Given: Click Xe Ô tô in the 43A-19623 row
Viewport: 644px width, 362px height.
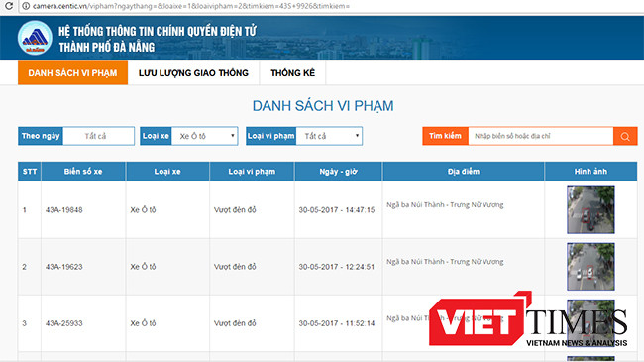Looking at the screenshot, I should point(143,267).
